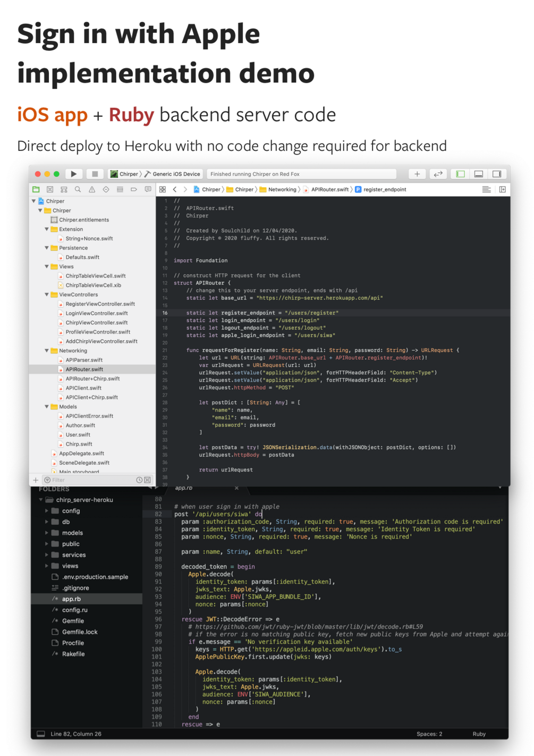The width and height of the screenshot is (534, 756).
Task: Open Defaults.swift
Action: (78, 257)
